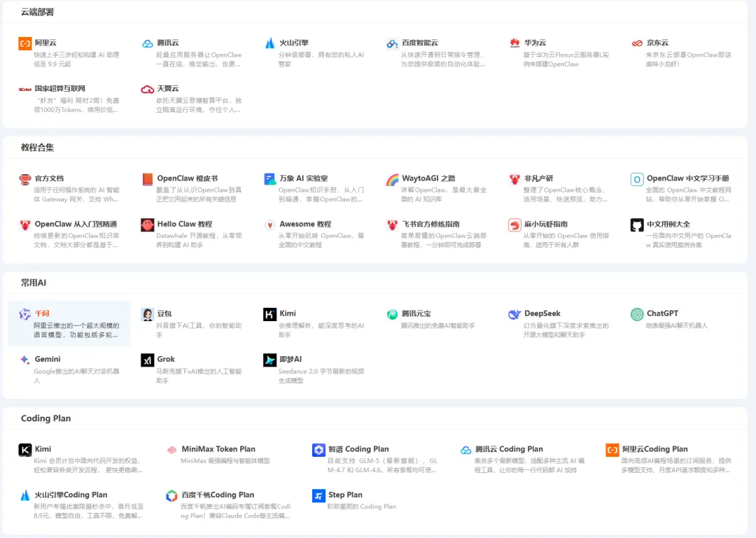Click the 京东云 logo icon
Screen dimensions: 756x538
point(638,43)
